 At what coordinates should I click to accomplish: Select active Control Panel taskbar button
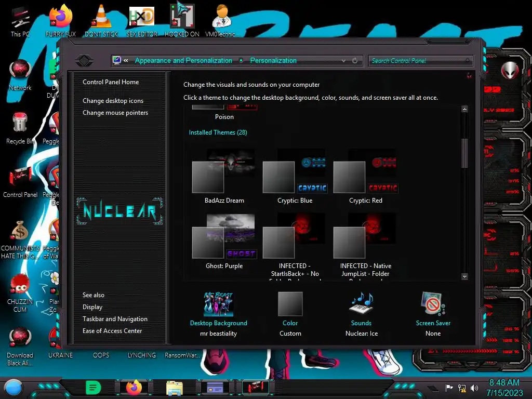(x=256, y=388)
